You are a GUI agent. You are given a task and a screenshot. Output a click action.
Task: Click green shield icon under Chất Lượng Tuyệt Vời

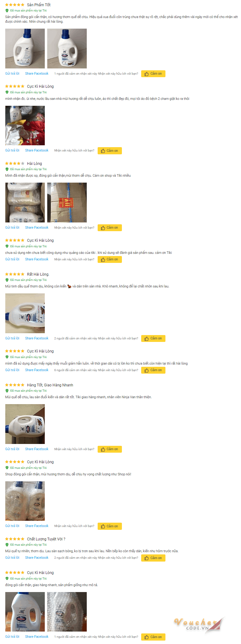(x=7, y=545)
